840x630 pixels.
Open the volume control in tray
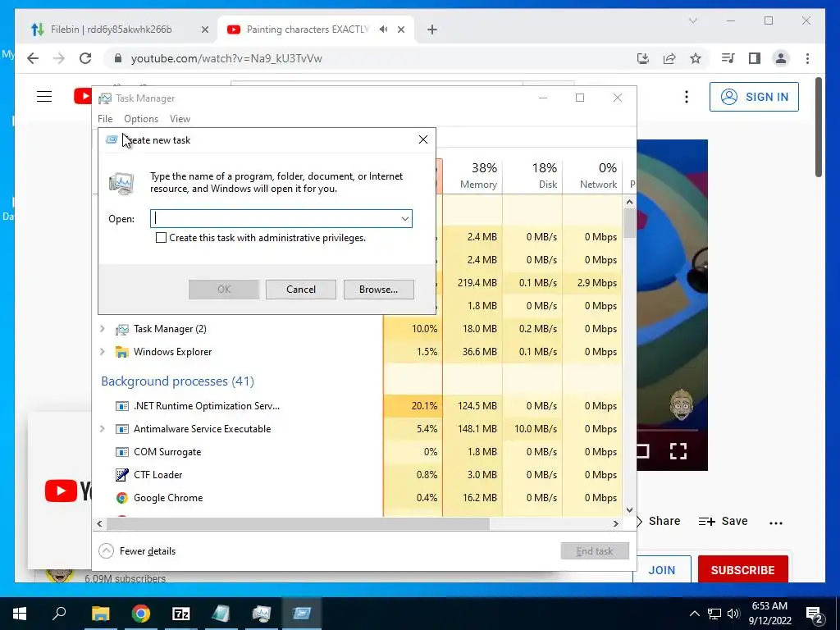[733, 614]
